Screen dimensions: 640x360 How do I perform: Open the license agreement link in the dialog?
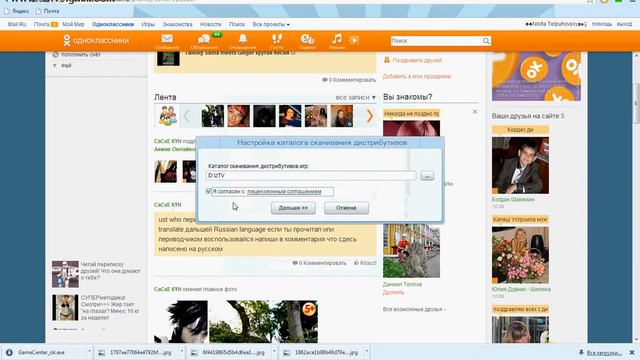(284, 191)
